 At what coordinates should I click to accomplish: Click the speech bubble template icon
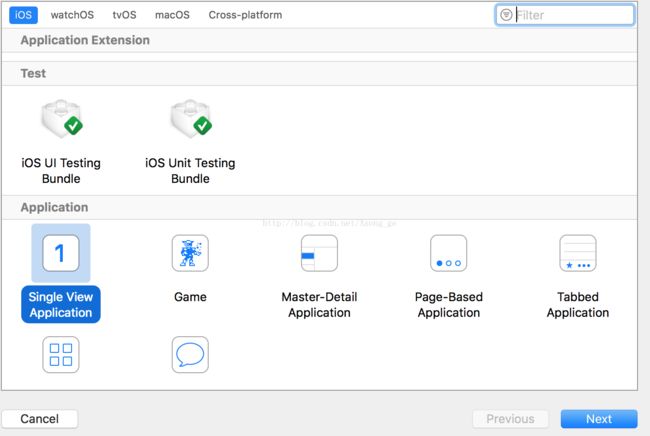click(x=190, y=354)
